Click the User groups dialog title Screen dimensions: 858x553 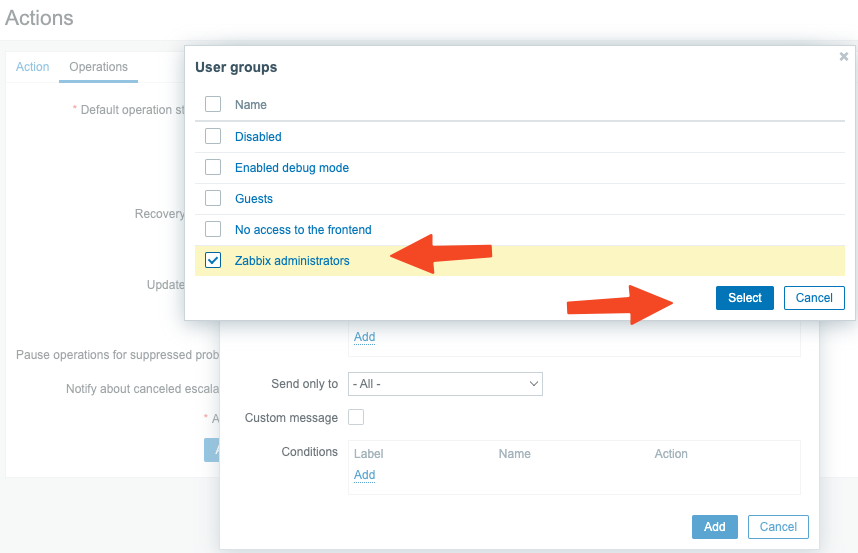click(x=236, y=67)
